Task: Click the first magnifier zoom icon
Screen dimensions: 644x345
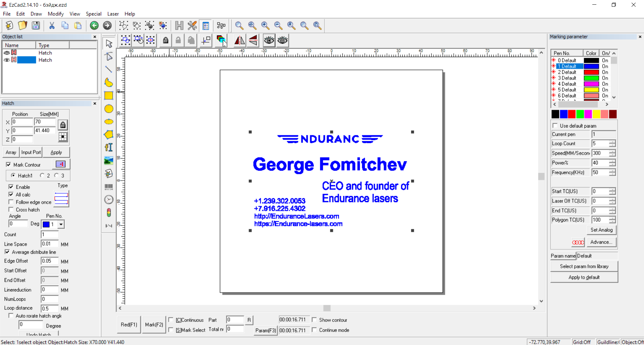Action: pyautogui.click(x=239, y=26)
